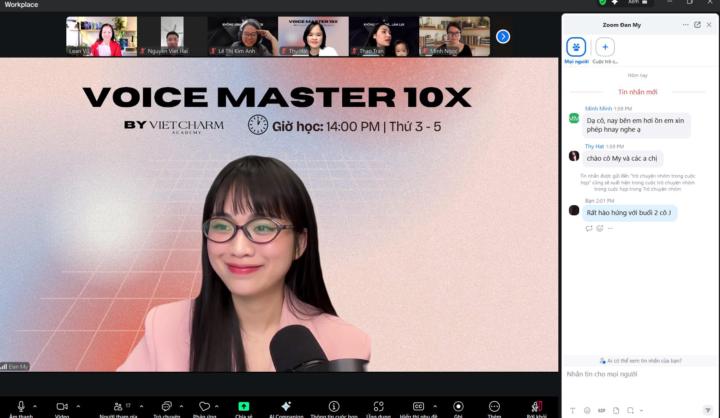
Task: Open more composer options ellipsis
Action: [641, 410]
